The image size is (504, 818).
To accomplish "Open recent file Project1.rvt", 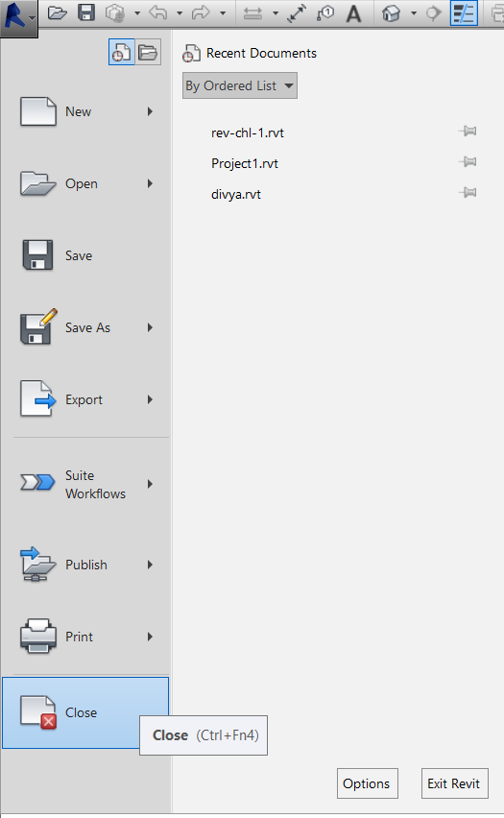I will click(245, 164).
